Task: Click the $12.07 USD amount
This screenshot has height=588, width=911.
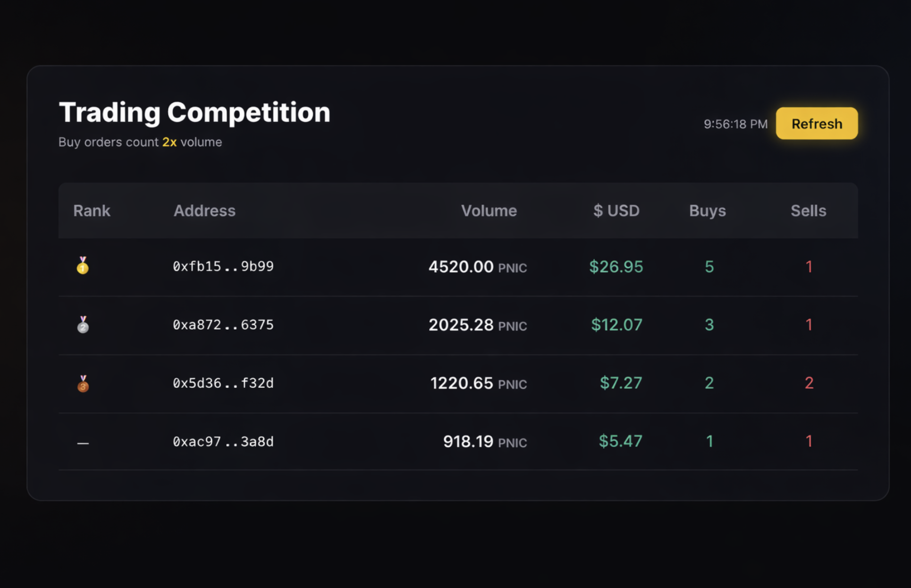Action: (617, 325)
